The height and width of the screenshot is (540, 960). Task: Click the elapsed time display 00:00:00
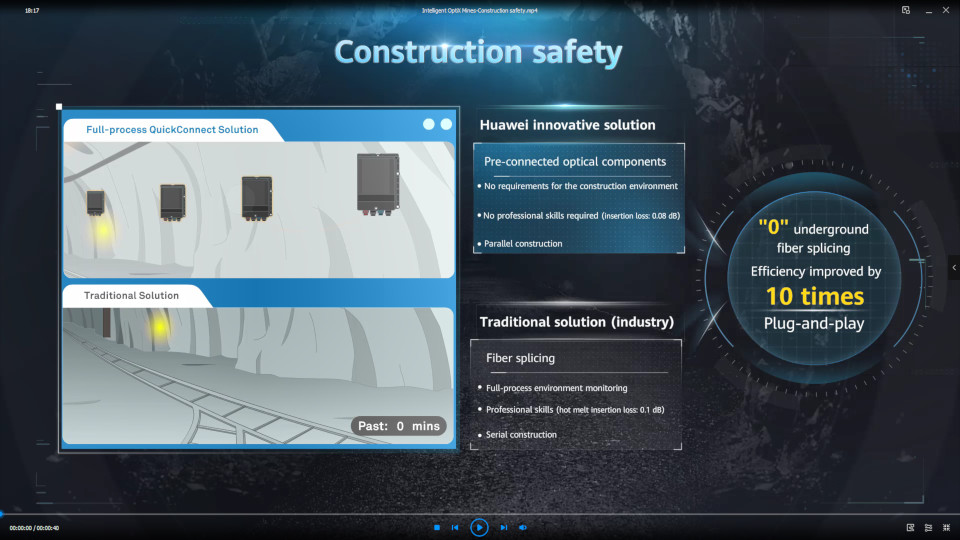(x=21, y=528)
